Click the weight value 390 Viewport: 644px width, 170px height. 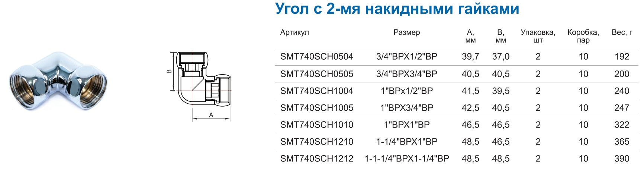622,159
